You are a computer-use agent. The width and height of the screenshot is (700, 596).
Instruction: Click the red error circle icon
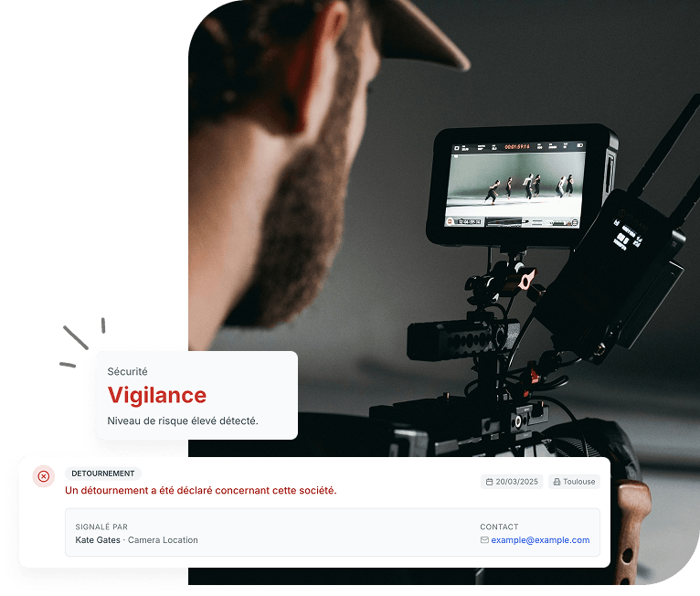43,476
